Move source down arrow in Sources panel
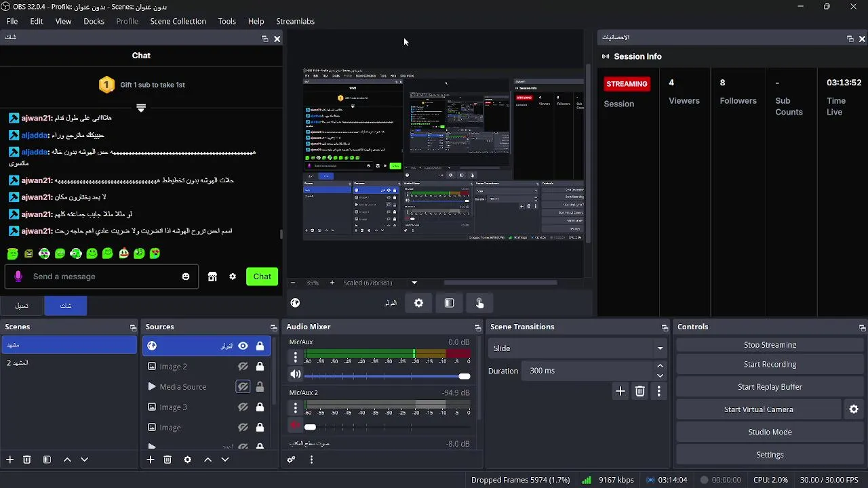Screen dimensions: 868x488 click(225, 460)
